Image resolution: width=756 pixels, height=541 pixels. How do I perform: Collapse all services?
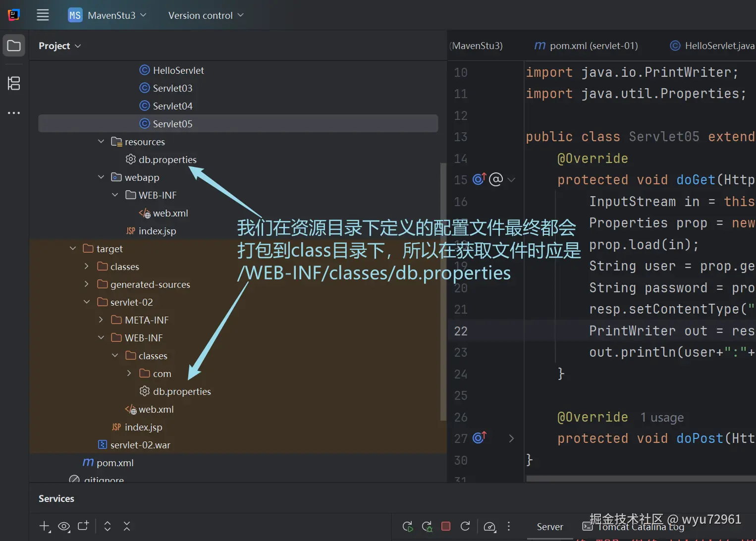127,526
